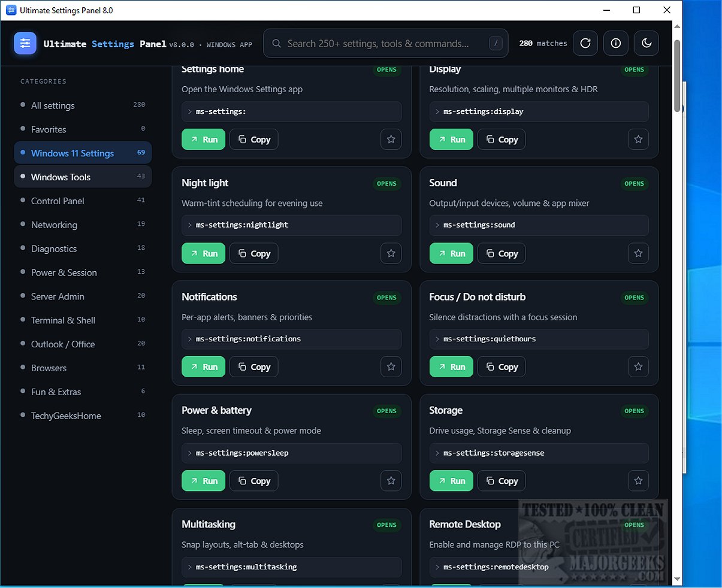
Task: Open Windows Tools category
Action: click(x=83, y=177)
